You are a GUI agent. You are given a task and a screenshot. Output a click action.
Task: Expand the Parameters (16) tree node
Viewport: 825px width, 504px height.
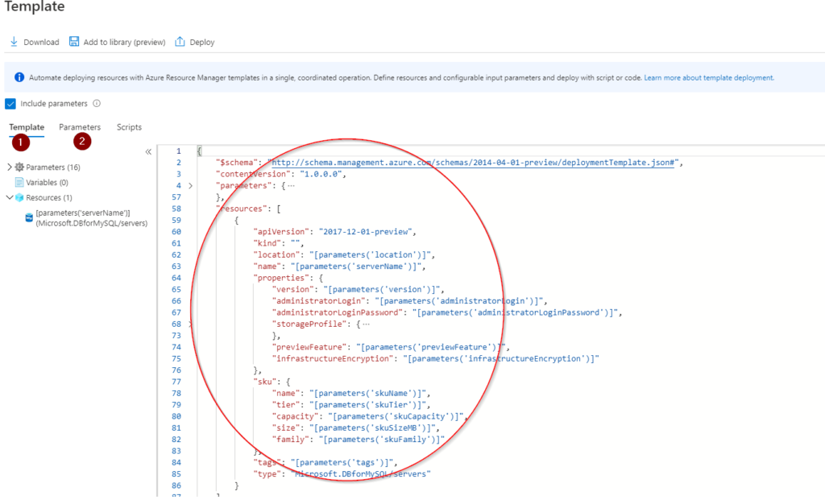(x=10, y=167)
